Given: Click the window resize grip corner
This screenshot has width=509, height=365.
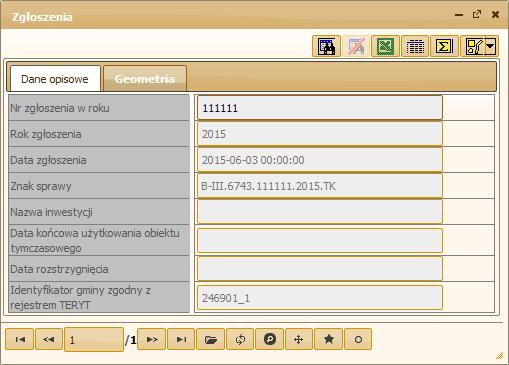Looking at the screenshot, I should (x=499, y=356).
